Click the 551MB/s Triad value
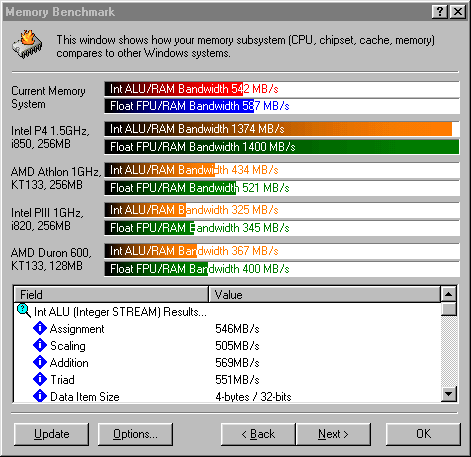 coord(237,380)
